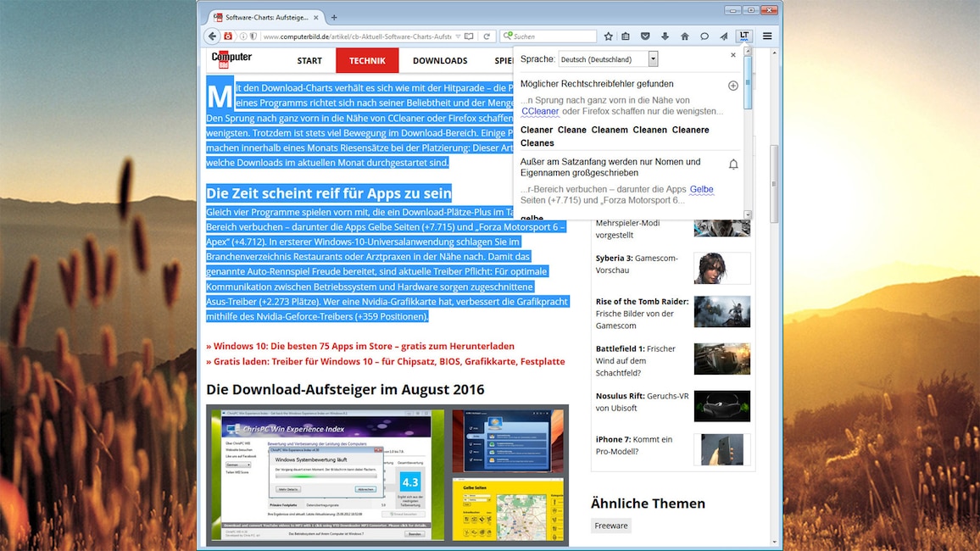
Task: Turn off capitalization rule via bell icon
Action: 733,164
